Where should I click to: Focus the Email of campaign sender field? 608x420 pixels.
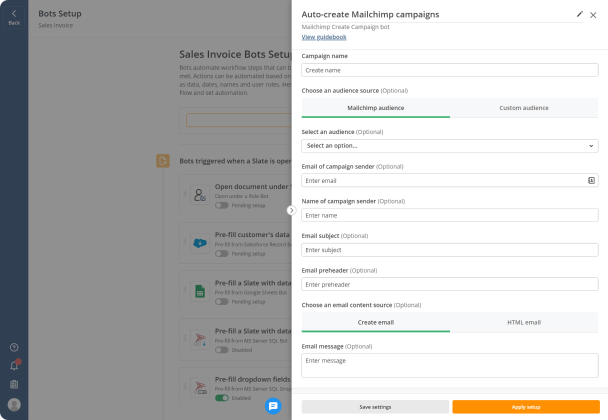450,180
